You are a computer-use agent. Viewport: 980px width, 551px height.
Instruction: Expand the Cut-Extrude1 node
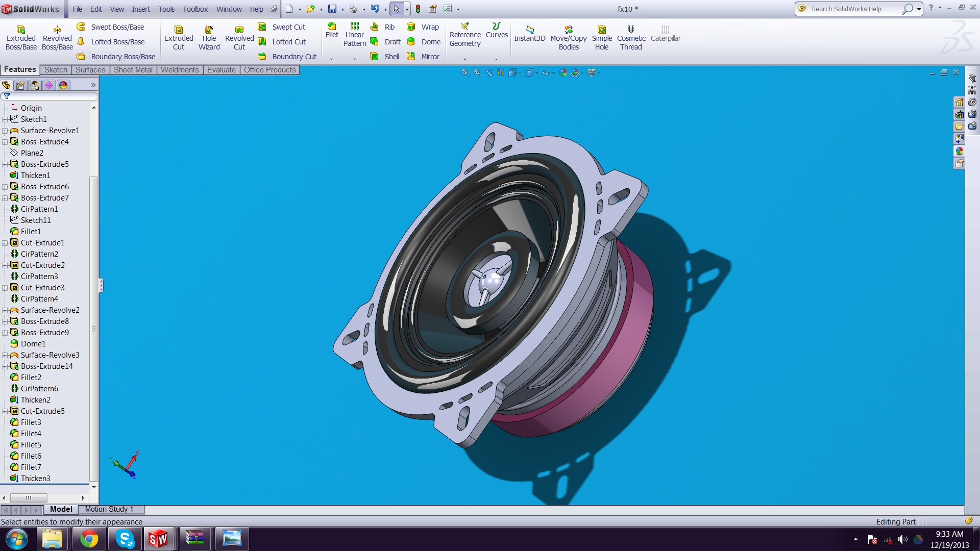point(5,243)
